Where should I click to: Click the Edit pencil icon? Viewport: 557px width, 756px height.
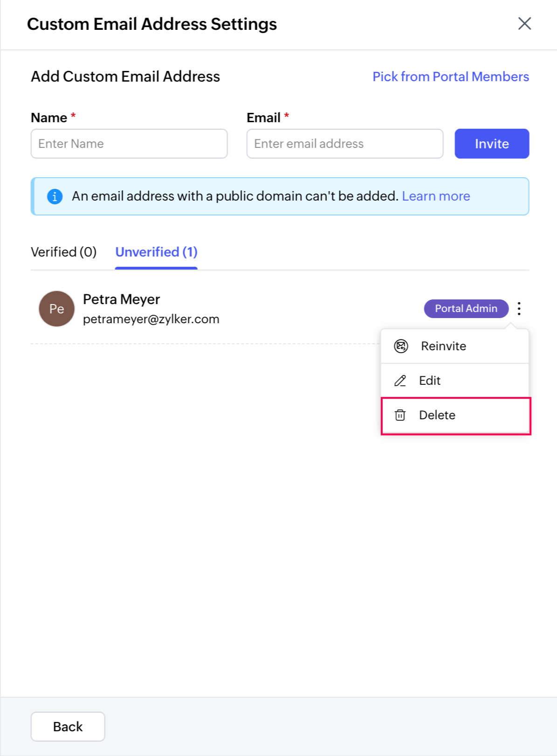click(400, 381)
